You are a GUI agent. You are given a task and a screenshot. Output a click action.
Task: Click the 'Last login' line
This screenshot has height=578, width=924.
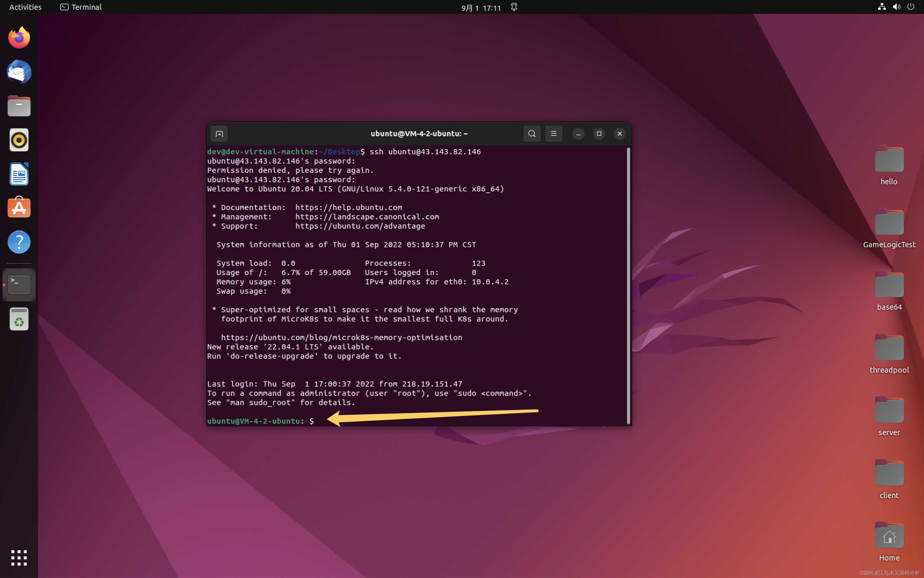click(x=334, y=384)
